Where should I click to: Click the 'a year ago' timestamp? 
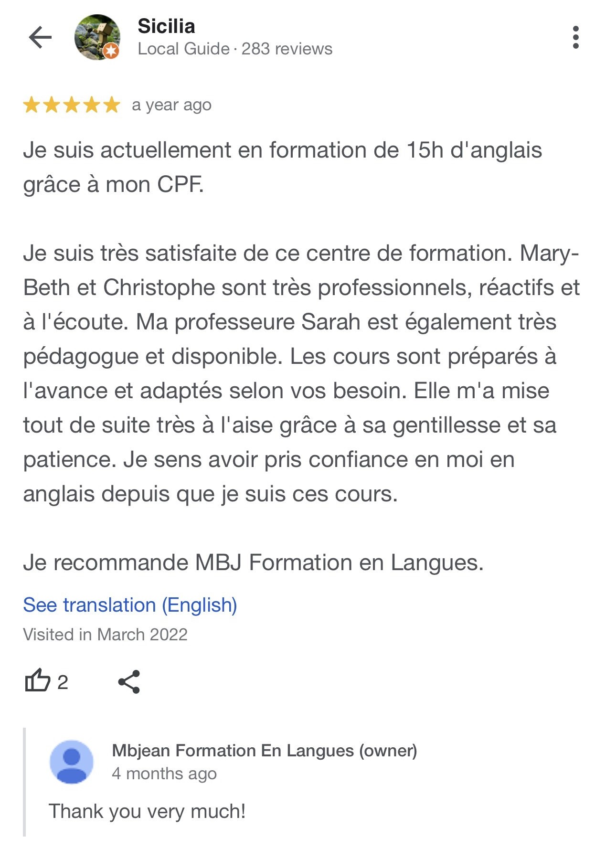pos(171,105)
